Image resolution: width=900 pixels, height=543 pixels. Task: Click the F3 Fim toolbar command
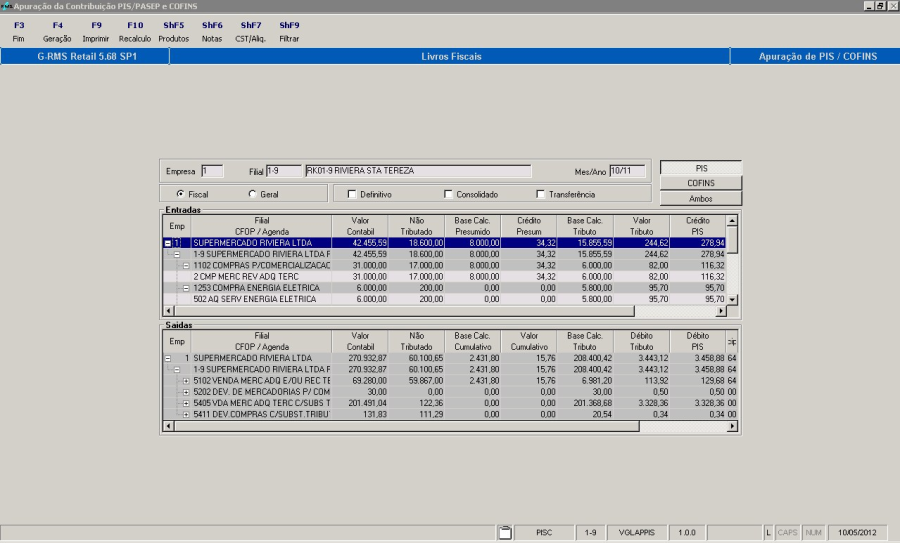click(18, 31)
